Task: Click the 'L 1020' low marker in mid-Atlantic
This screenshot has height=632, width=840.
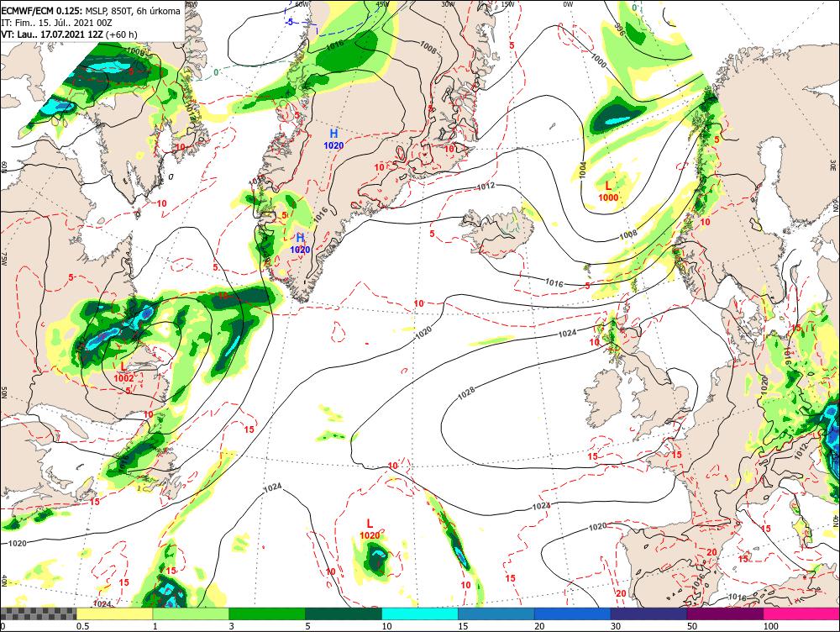Action: point(370,529)
